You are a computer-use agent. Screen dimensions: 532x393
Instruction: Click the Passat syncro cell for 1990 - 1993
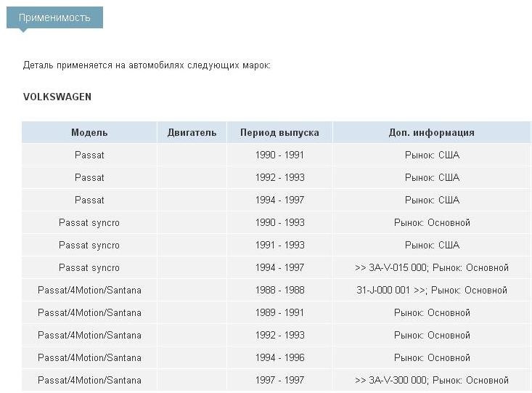coord(89,222)
